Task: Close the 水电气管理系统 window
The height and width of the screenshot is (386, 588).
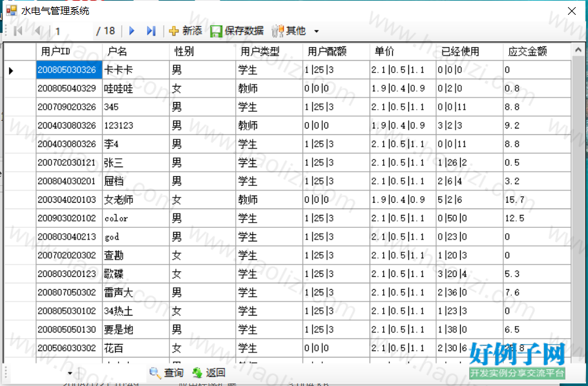Action: (571, 11)
